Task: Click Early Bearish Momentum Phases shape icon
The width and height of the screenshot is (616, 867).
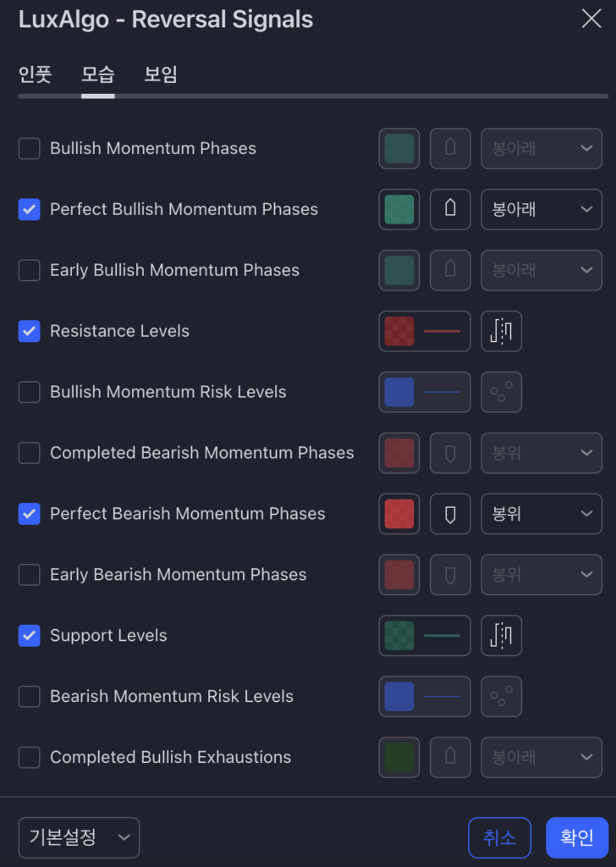Action: [x=451, y=575]
